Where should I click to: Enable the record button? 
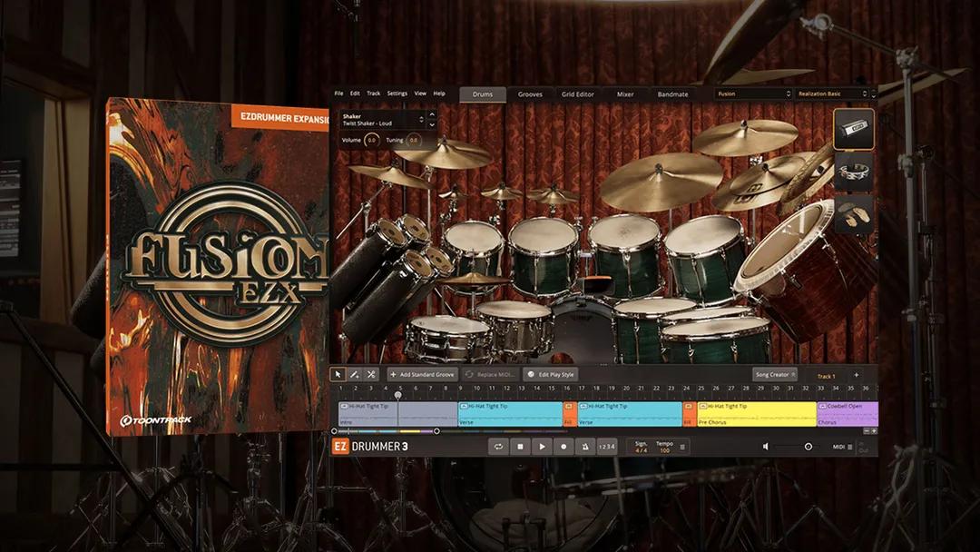click(563, 447)
